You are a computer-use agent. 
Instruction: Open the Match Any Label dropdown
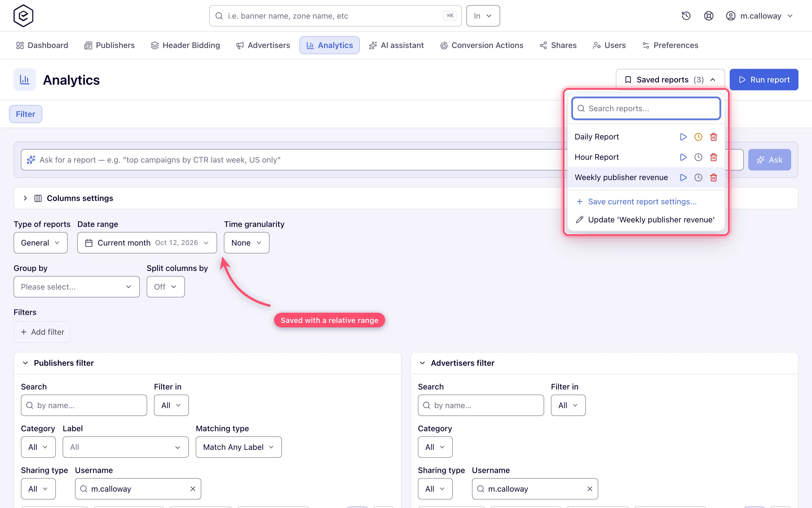[x=239, y=447]
